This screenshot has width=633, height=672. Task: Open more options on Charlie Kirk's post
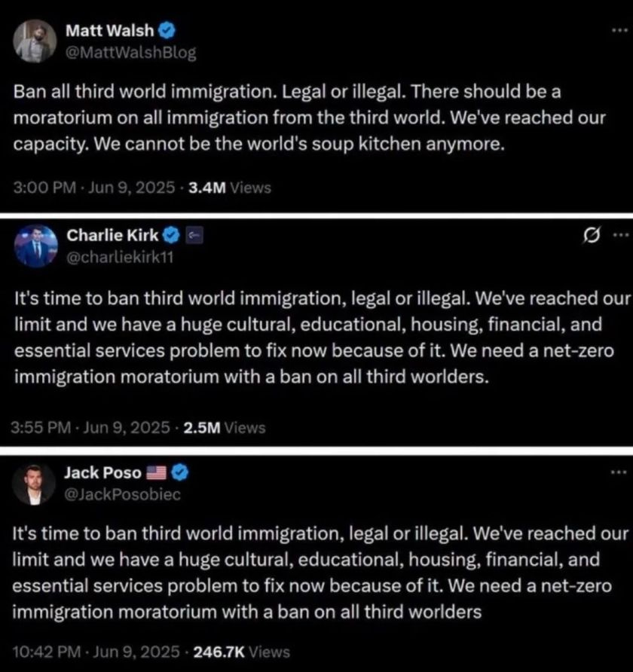click(x=618, y=237)
